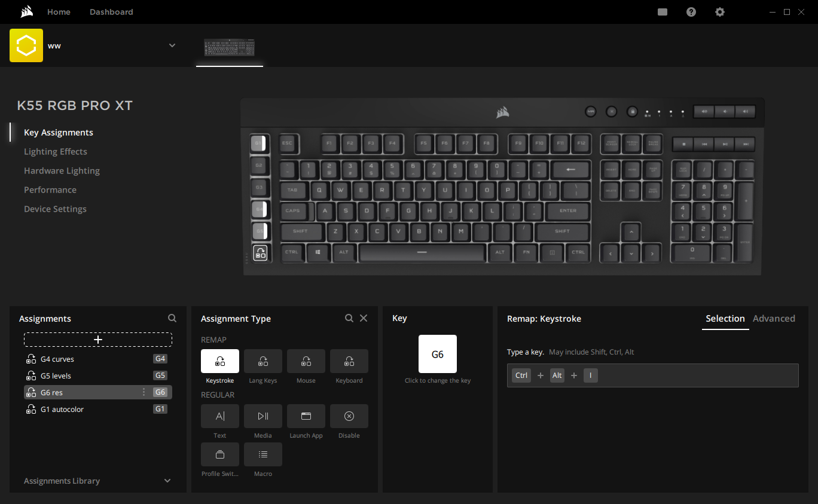Click the media stop key on keyboard image
Viewport: 818px width, 504px height.
[x=683, y=143]
